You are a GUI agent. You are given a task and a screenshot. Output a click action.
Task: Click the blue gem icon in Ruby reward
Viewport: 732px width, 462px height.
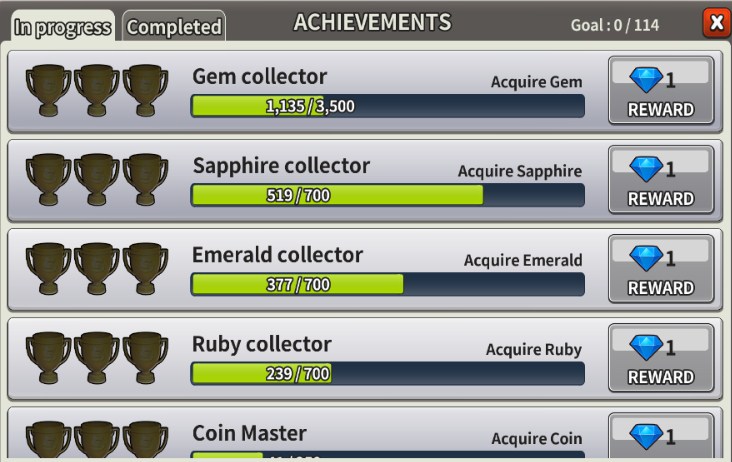pos(646,348)
